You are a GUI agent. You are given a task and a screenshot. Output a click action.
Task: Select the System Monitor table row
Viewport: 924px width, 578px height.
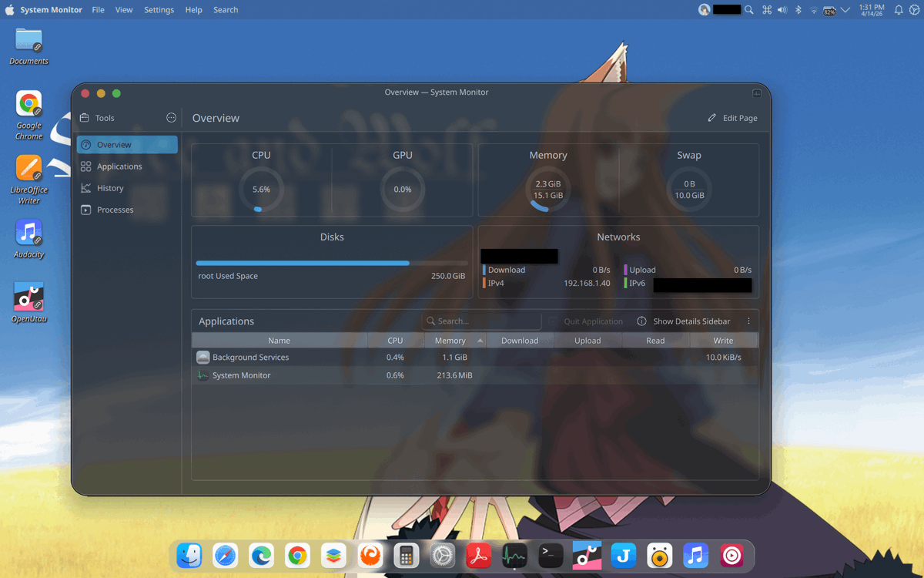pos(474,375)
